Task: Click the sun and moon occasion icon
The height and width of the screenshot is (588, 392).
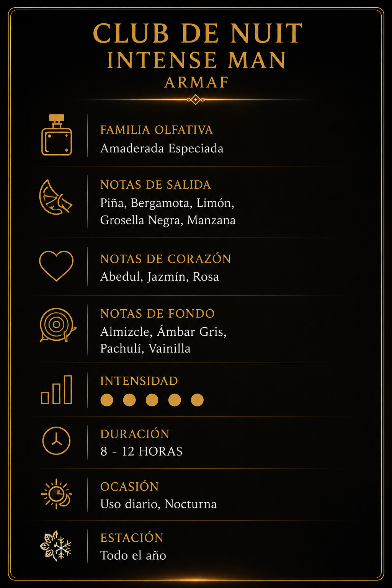Action: [x=56, y=494]
